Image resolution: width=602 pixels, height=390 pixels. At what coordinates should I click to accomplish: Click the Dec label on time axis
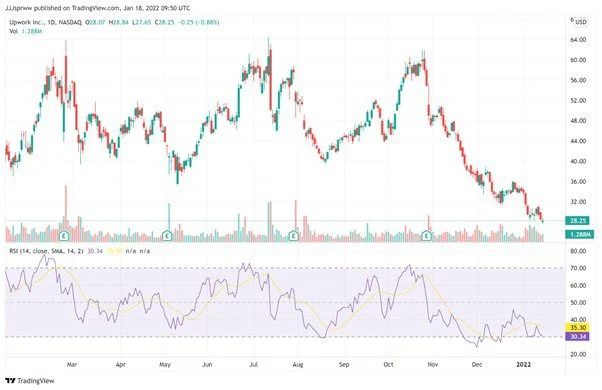(477, 364)
